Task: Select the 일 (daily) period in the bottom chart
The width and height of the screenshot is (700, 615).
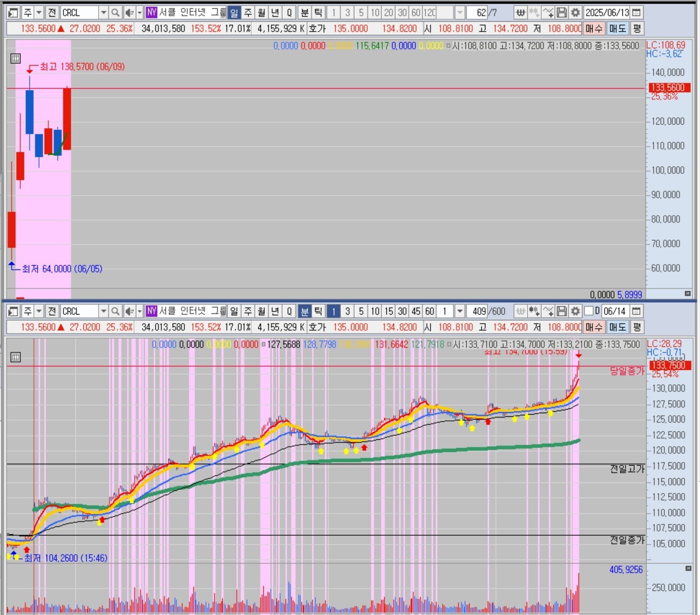Action: tap(234, 311)
